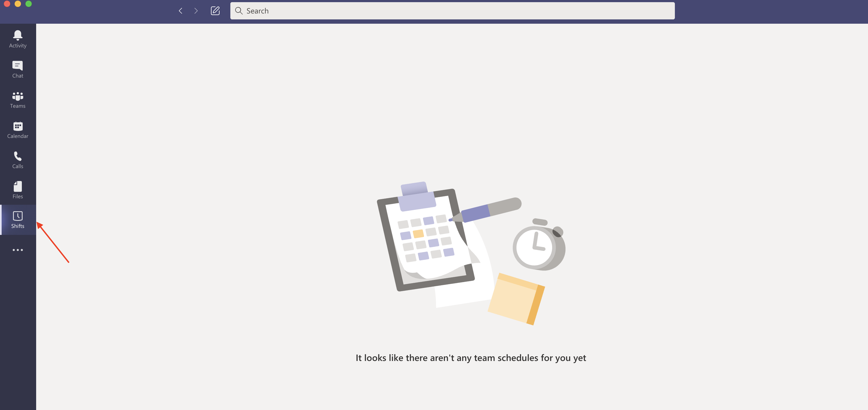868x410 pixels.
Task: Navigate back using back arrow
Action: click(180, 11)
